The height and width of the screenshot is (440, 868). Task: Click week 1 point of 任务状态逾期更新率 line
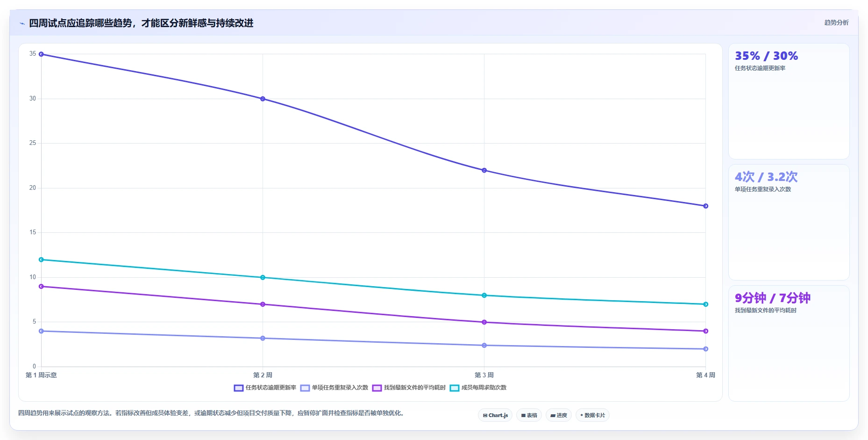click(x=41, y=54)
